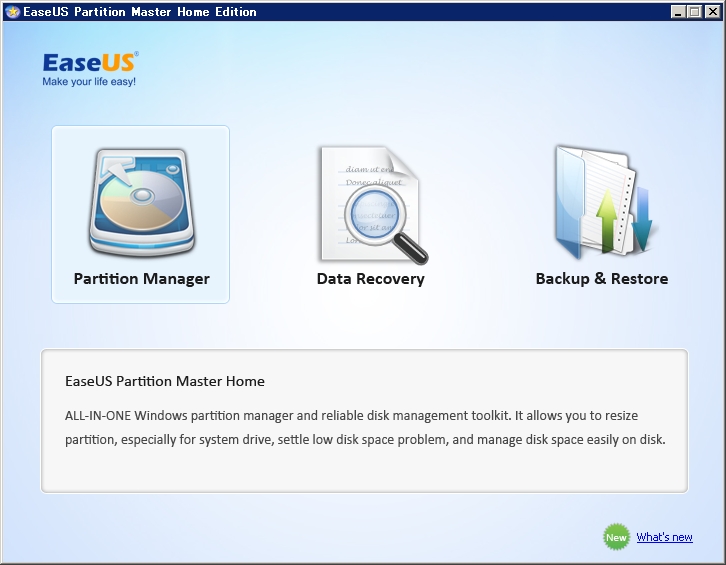This screenshot has width=726, height=565.
Task: Minimize the EaseUS Partition Master window
Action: (678, 12)
